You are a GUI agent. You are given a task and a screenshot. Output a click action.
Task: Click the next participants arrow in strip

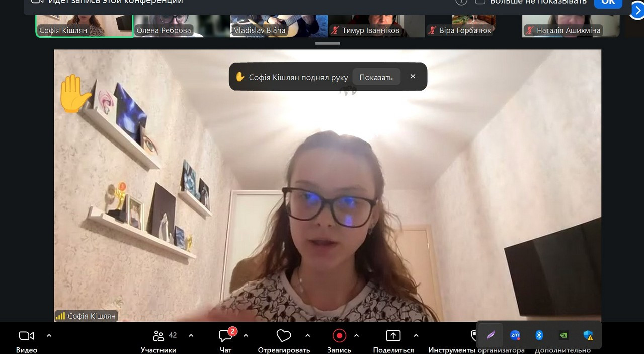click(x=637, y=10)
